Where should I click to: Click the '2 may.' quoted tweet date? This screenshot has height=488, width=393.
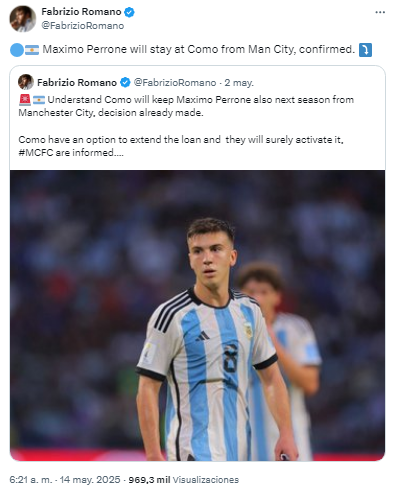tap(239, 82)
